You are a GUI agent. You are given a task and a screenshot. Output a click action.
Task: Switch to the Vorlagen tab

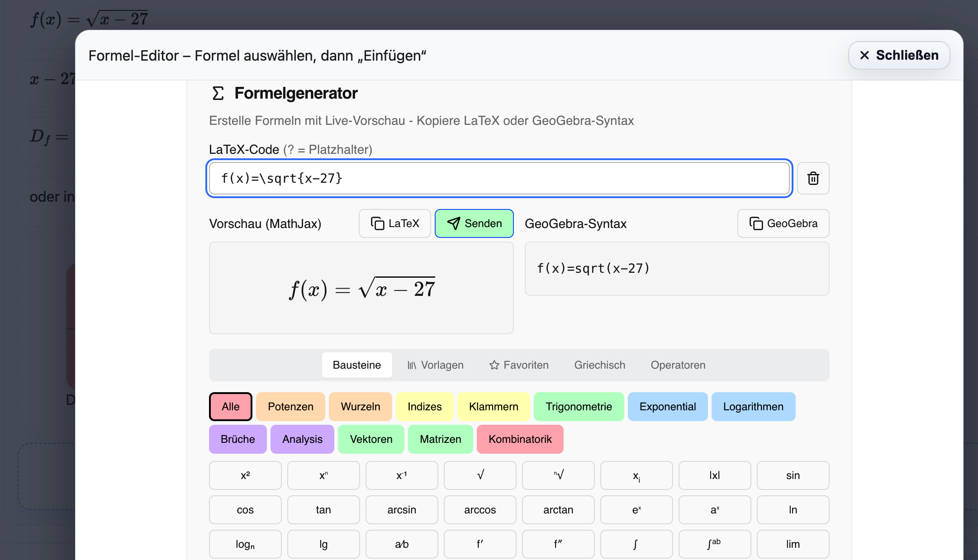click(x=435, y=365)
